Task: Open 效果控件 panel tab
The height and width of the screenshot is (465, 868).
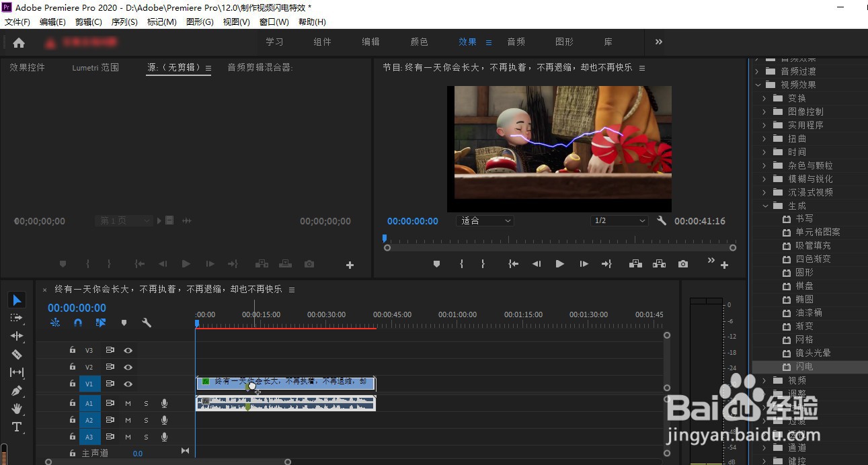Action: [x=27, y=67]
